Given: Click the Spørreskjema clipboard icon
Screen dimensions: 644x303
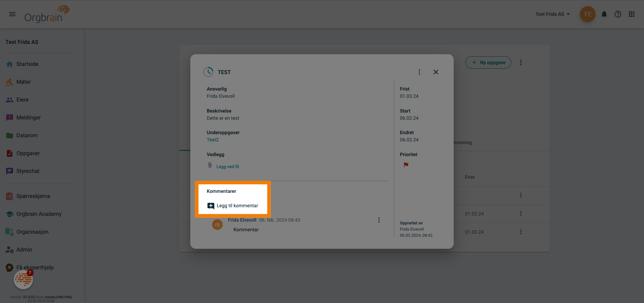Looking at the screenshot, I should [10, 196].
